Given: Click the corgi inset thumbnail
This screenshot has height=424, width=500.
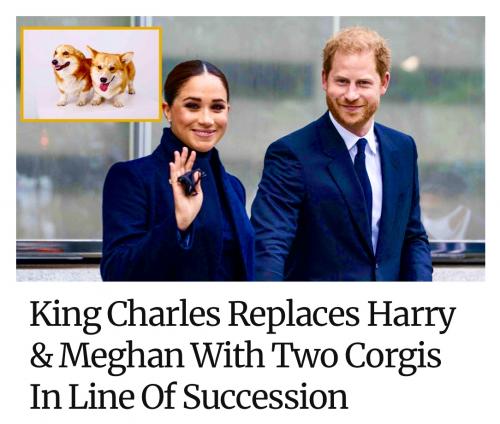Looking at the screenshot, I should [91, 74].
